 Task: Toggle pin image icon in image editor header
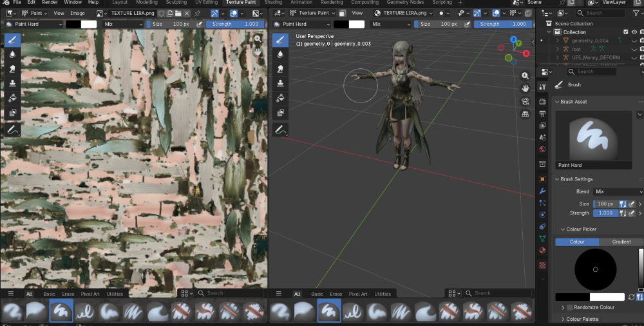tap(198, 14)
